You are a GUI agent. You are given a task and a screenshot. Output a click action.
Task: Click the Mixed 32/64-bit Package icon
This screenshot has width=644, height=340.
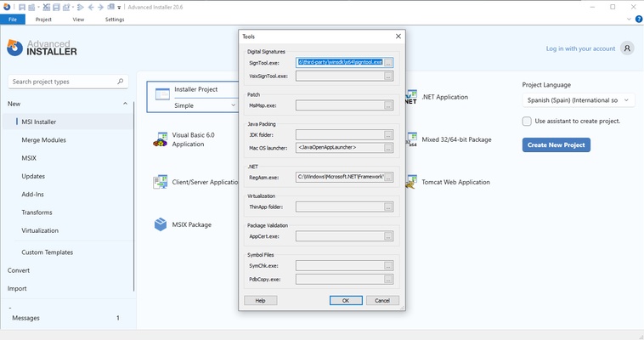point(411,139)
